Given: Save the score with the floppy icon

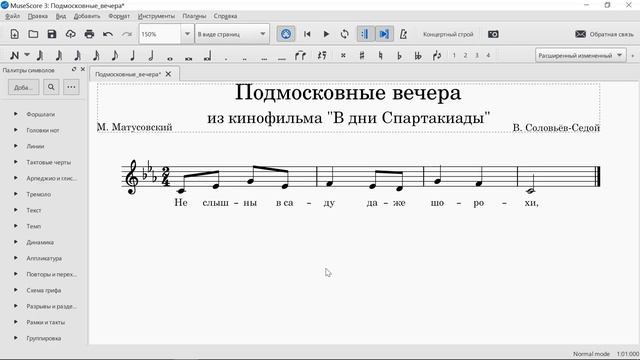Looking at the screenshot, I should tap(52, 34).
